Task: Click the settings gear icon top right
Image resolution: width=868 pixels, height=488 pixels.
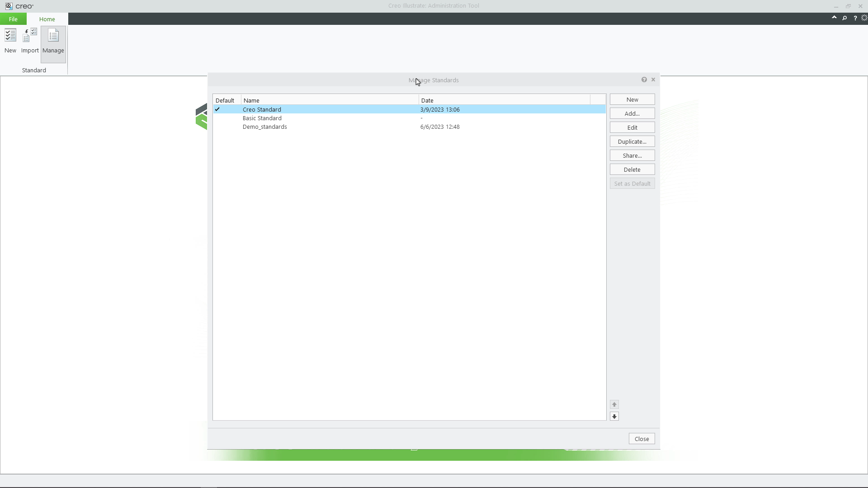Action: (x=865, y=18)
